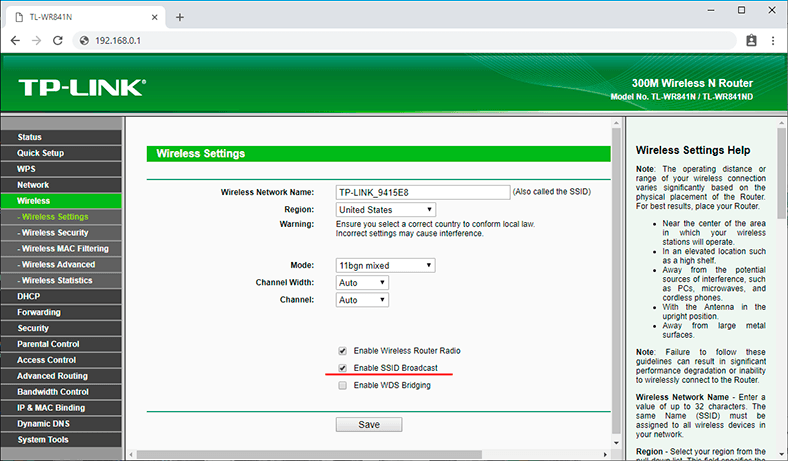The height and width of the screenshot is (461, 788).
Task: Close the TL-WR841N tab
Action: coord(154,17)
